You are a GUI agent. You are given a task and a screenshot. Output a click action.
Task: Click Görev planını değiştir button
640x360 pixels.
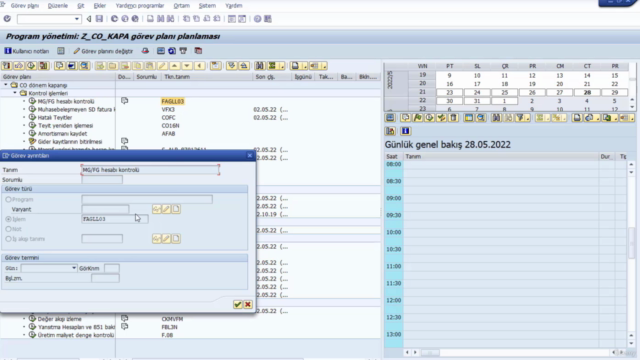click(103, 51)
